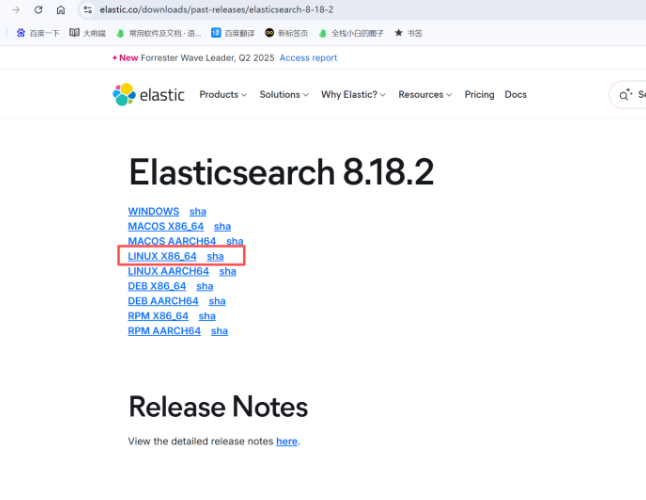The image size is (646, 500).
Task: Download the LINUX X86_64 package
Action: click(x=162, y=256)
